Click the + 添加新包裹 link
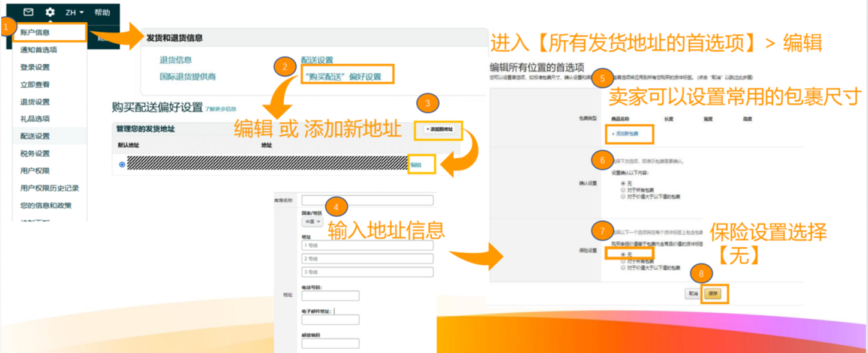The width and height of the screenshot is (868, 353). [624, 133]
